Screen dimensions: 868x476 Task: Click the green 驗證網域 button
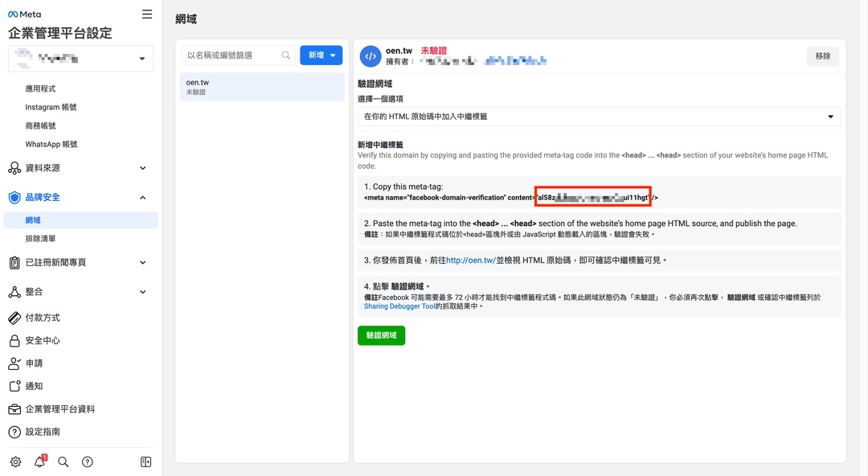pos(381,335)
